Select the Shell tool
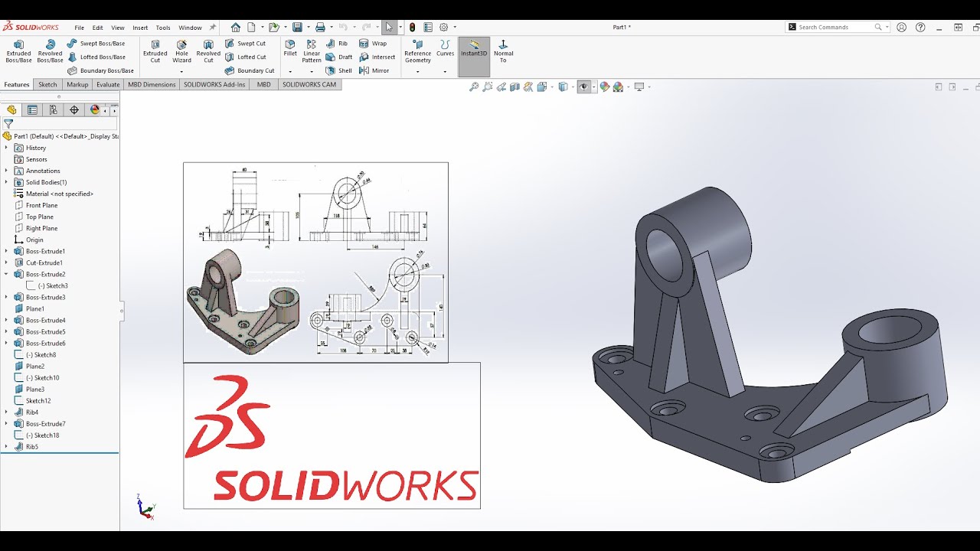Image resolution: width=980 pixels, height=551 pixels. click(x=339, y=70)
